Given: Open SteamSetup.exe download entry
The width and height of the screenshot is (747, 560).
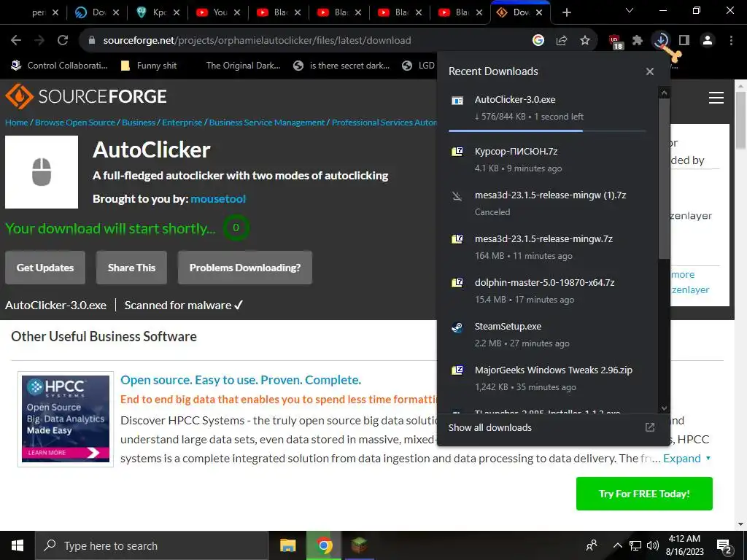Looking at the screenshot, I should (547, 335).
